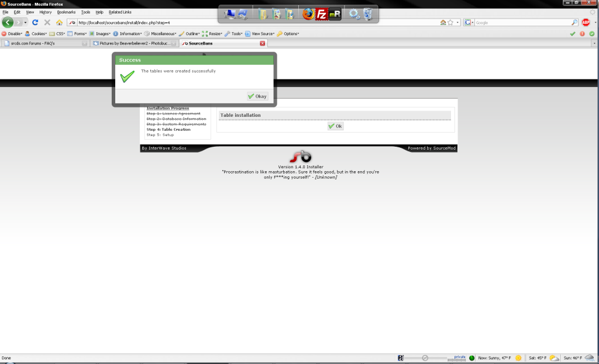
Task: Open the settings gear icon in the dock
Action: [354, 14]
